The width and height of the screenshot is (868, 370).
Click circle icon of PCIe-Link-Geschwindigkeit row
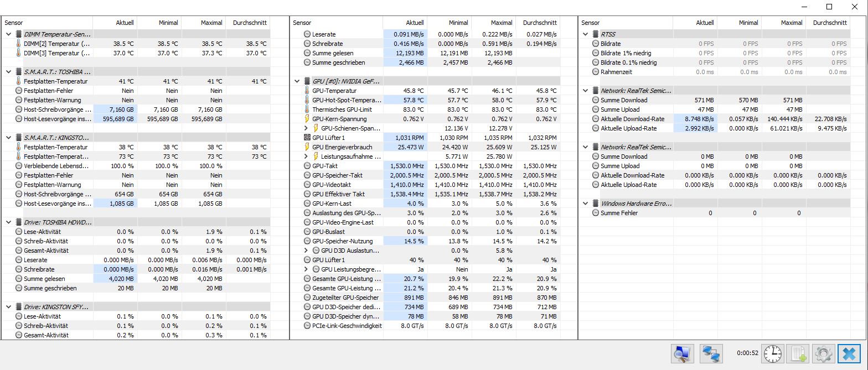point(308,326)
